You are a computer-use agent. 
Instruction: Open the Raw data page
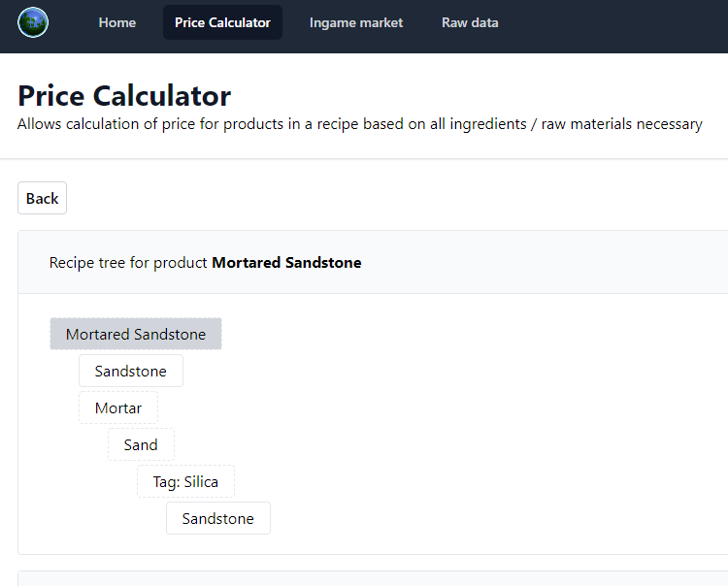tap(470, 22)
